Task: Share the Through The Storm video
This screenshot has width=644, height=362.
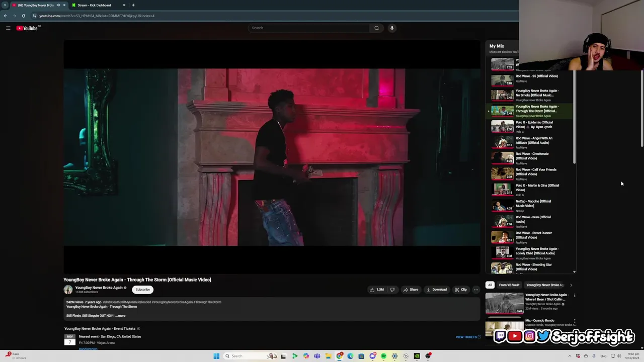Action: pos(411,290)
